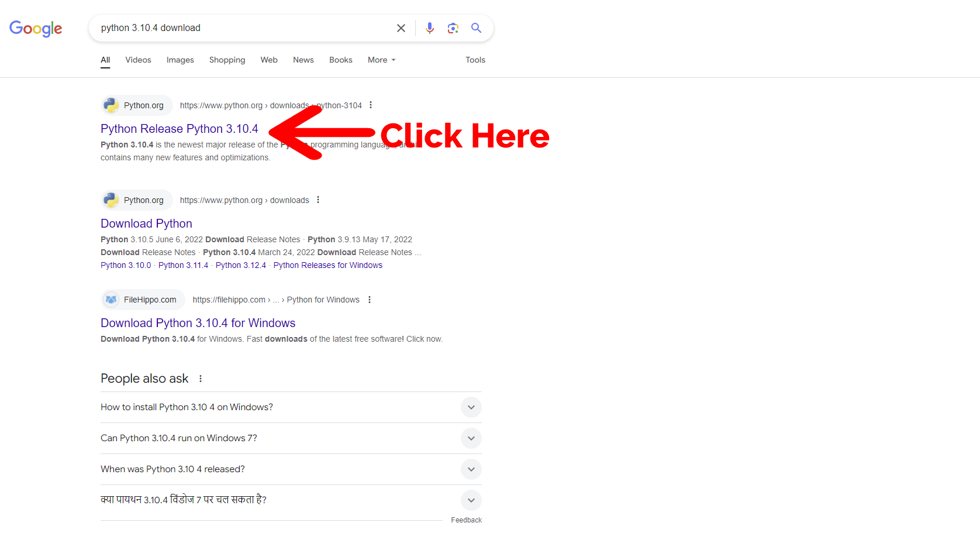This screenshot has height=543, width=980.
Task: Open Download Python 3.10.4 for Windows link
Action: [x=198, y=323]
